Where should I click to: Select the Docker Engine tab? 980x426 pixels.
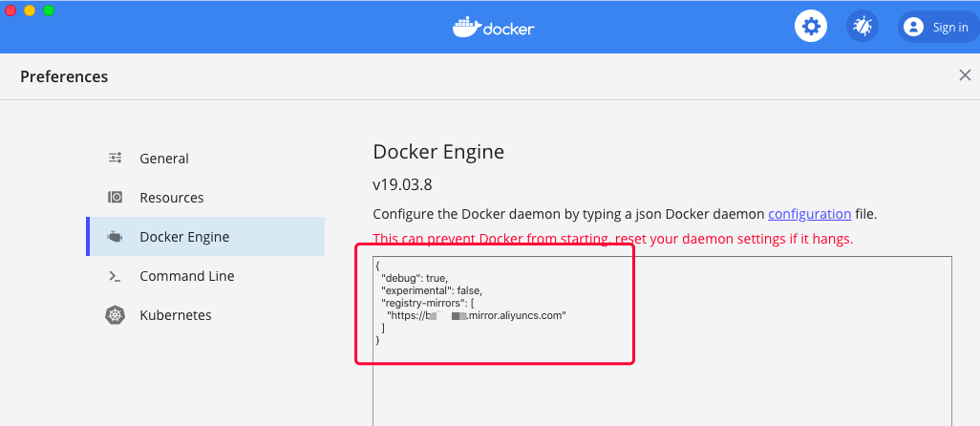[x=205, y=237]
